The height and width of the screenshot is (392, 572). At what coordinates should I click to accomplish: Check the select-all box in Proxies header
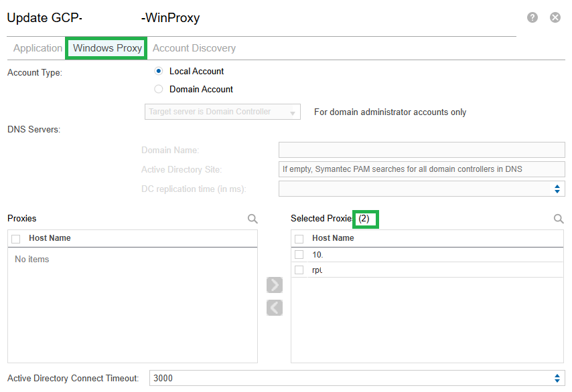coord(16,239)
